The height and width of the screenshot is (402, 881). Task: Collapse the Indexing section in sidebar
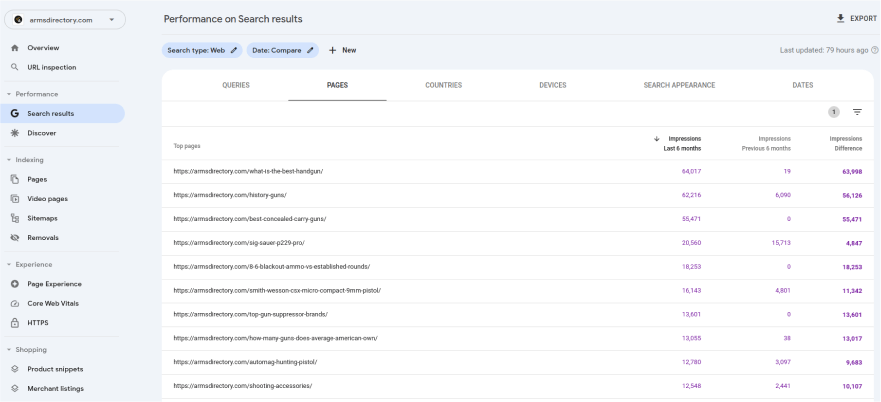(x=9, y=160)
